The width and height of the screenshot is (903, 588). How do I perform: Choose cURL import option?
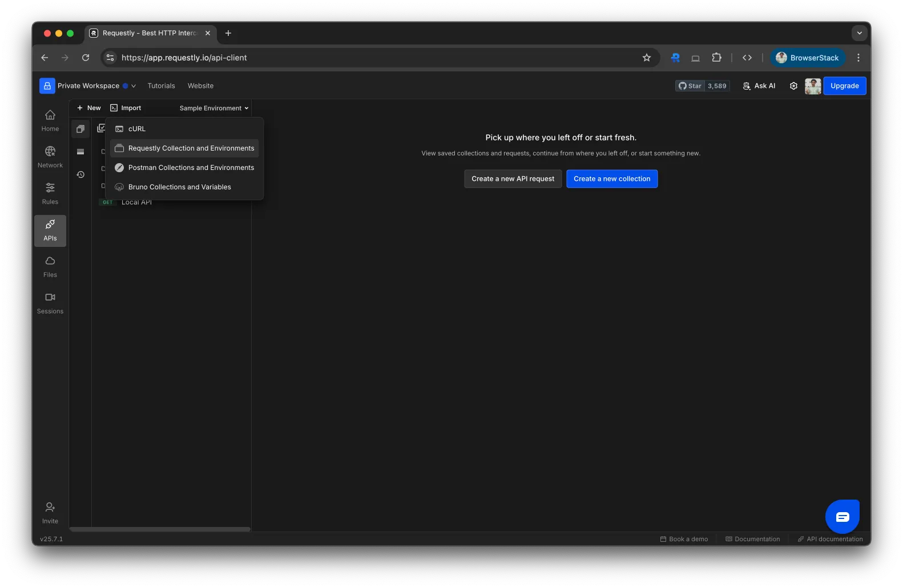coord(184,129)
